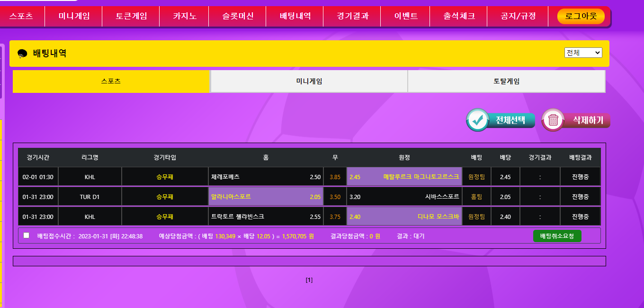Open the 이벤트 menu item
Screen dimensions: 644x308
tap(406, 16)
